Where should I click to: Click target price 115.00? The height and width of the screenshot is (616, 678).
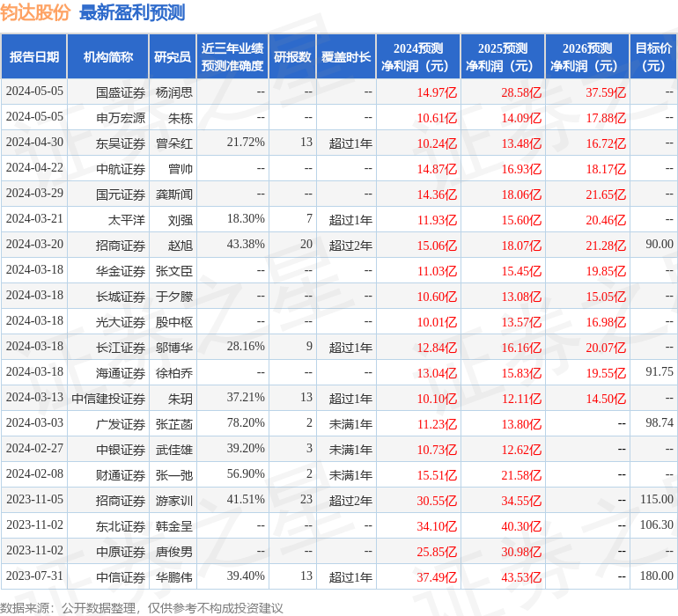point(656,499)
